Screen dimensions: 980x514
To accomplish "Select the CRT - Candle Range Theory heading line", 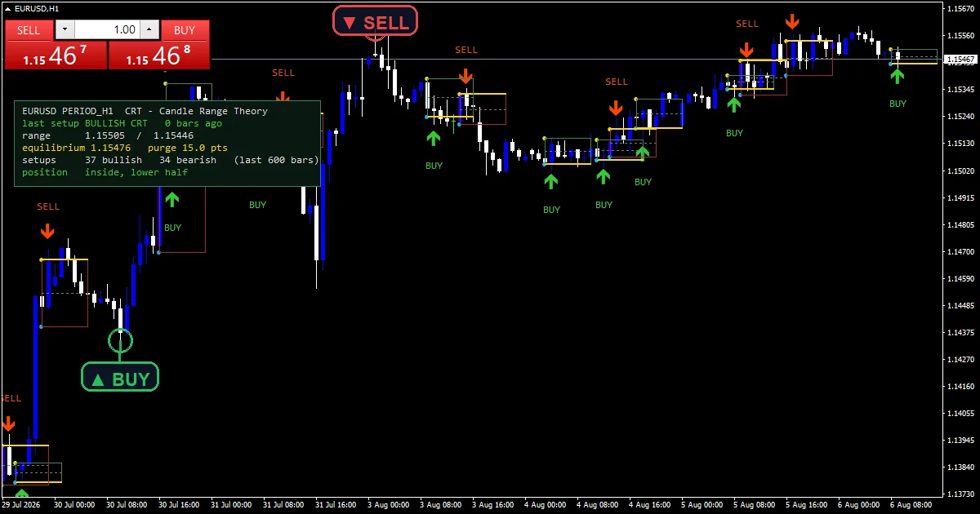I will coord(145,111).
